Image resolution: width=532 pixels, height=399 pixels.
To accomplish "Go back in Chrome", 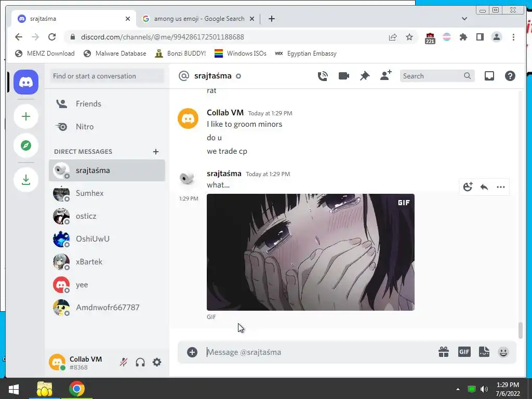I will [x=19, y=37].
